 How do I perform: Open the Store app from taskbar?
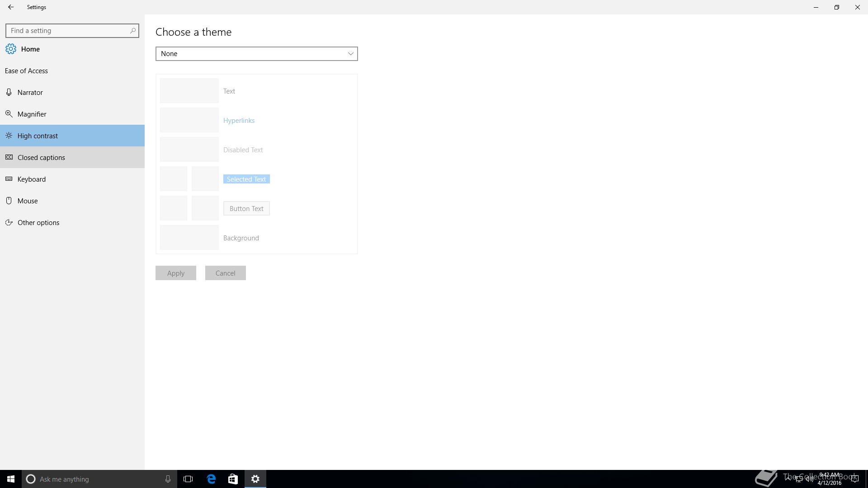point(233,479)
